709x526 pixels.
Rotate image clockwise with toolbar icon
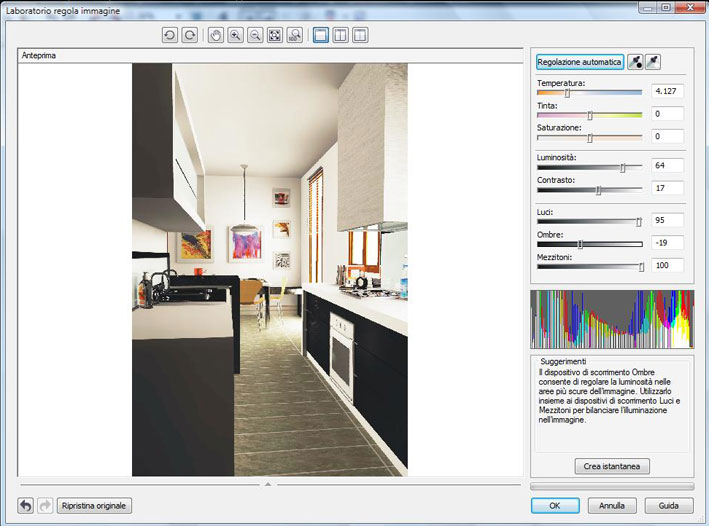[189, 35]
